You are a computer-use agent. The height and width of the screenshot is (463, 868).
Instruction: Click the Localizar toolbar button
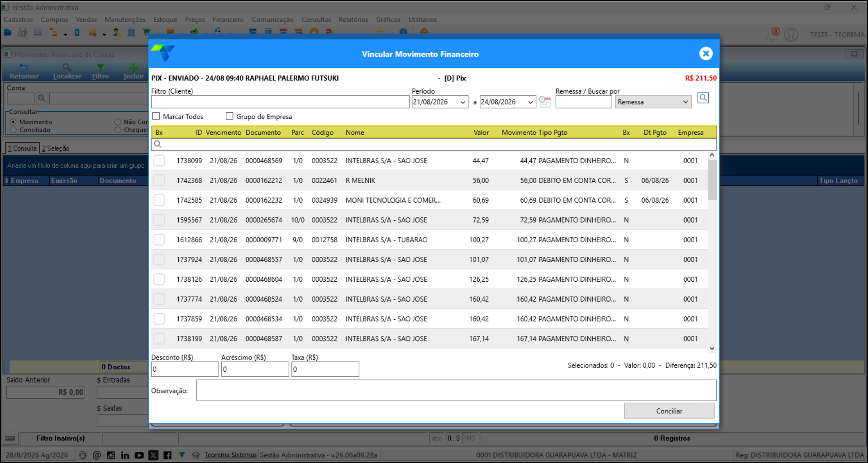coord(67,71)
